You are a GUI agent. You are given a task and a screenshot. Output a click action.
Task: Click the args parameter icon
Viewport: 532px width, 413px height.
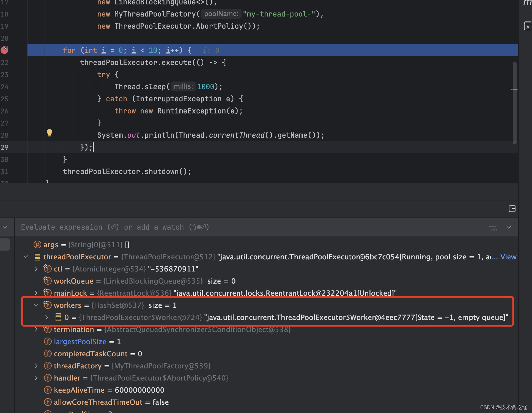(x=37, y=244)
